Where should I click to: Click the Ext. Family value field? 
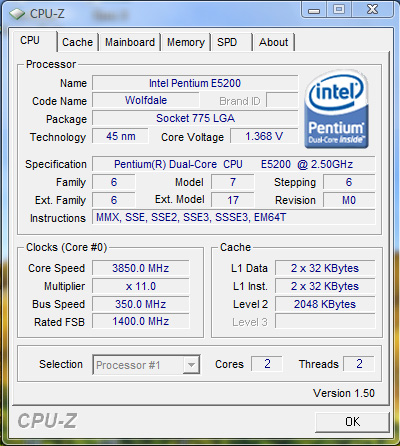tap(114, 200)
